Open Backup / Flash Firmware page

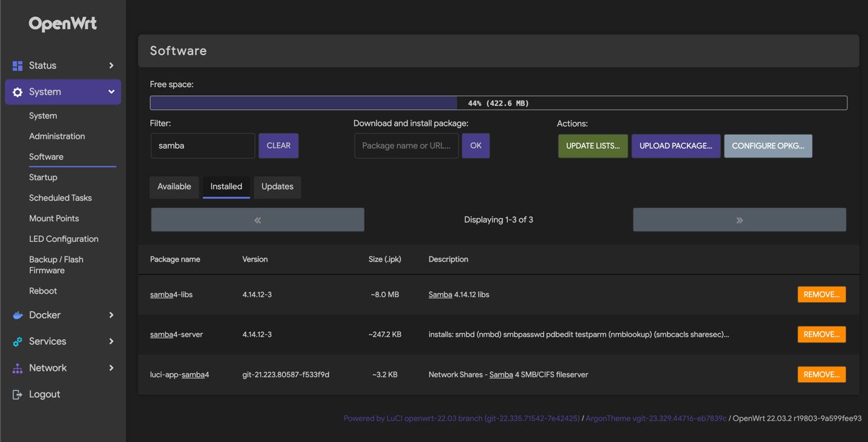56,265
